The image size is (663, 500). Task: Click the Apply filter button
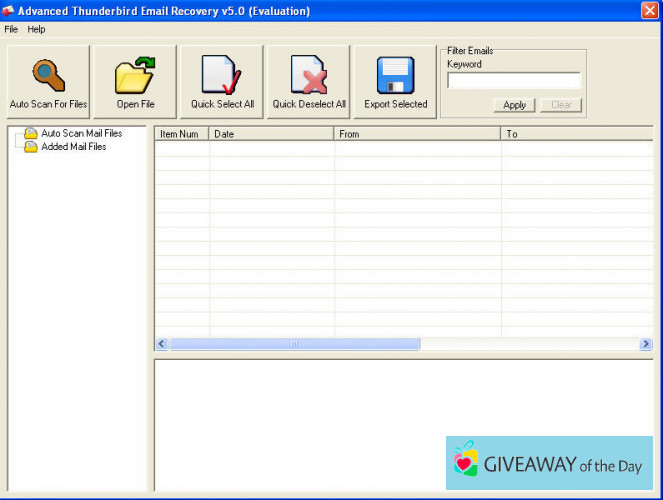(x=514, y=105)
